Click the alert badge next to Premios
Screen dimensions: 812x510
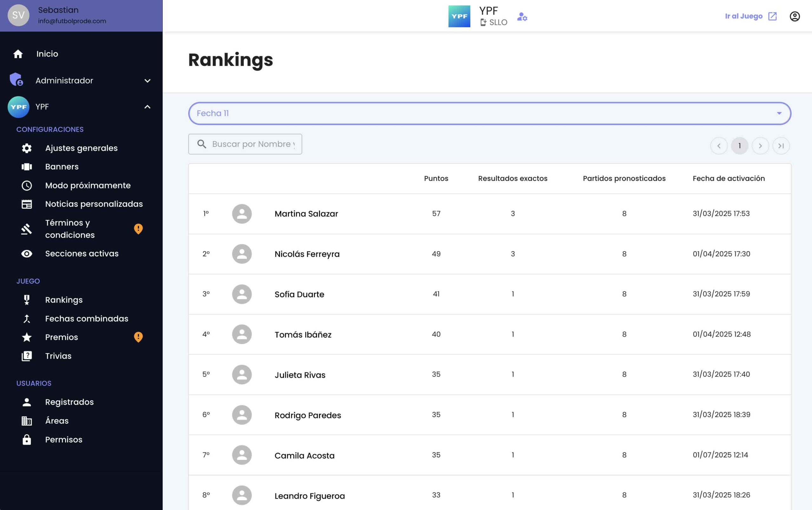[x=138, y=337]
